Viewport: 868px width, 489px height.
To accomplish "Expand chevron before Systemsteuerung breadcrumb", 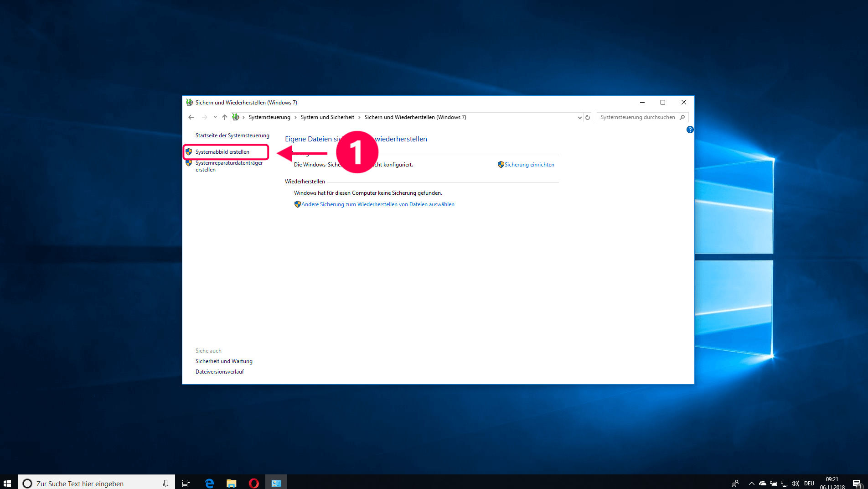I will [x=243, y=117].
